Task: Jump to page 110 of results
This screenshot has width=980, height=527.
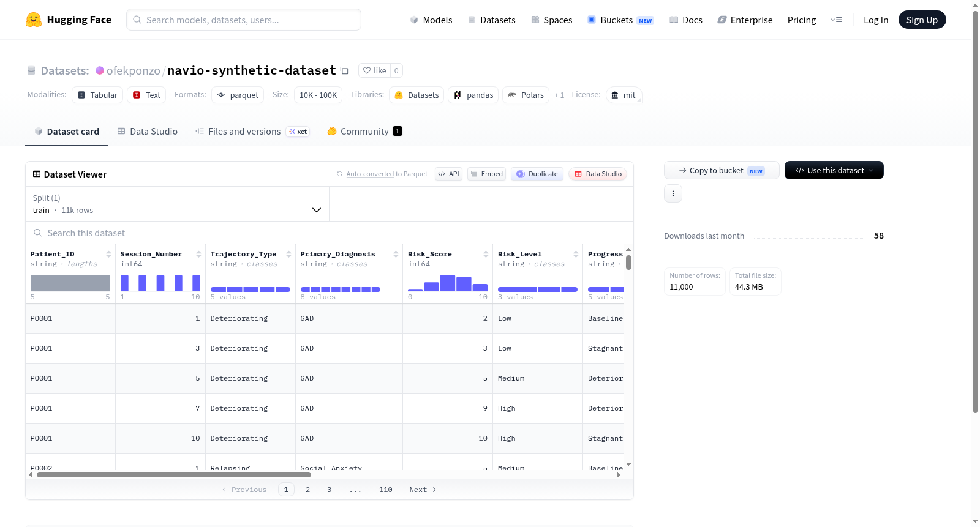Action: click(x=386, y=490)
